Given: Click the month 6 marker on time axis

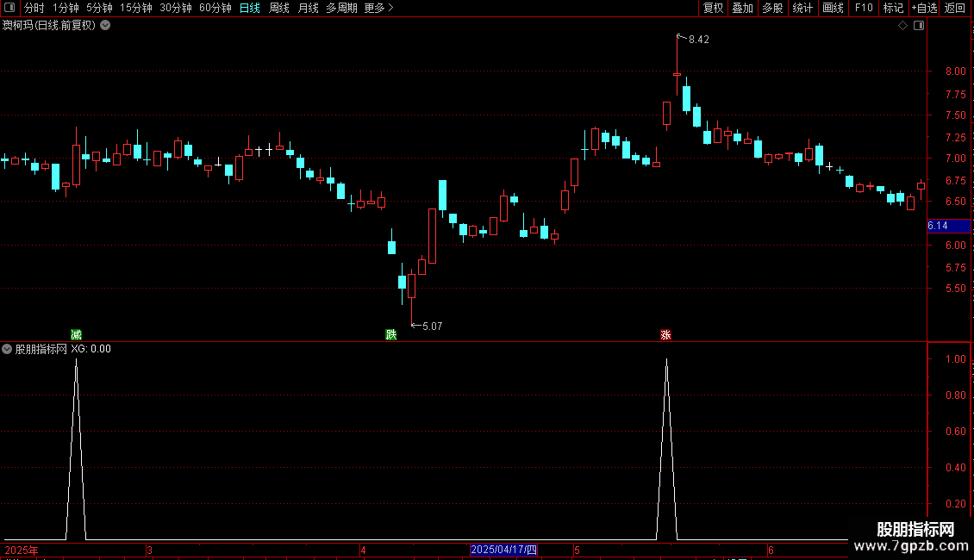Looking at the screenshot, I should (x=771, y=550).
